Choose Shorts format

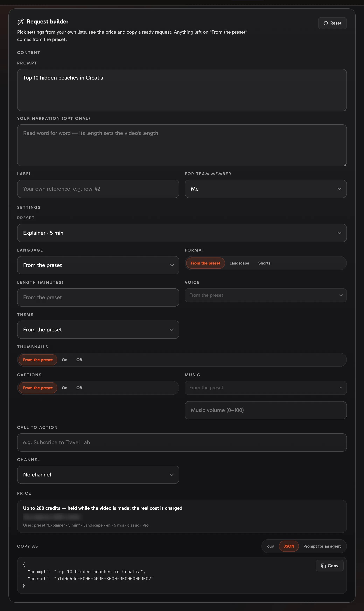264,263
